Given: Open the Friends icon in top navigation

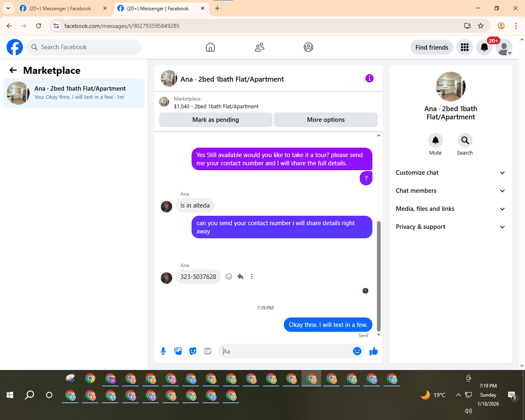Looking at the screenshot, I should (260, 47).
